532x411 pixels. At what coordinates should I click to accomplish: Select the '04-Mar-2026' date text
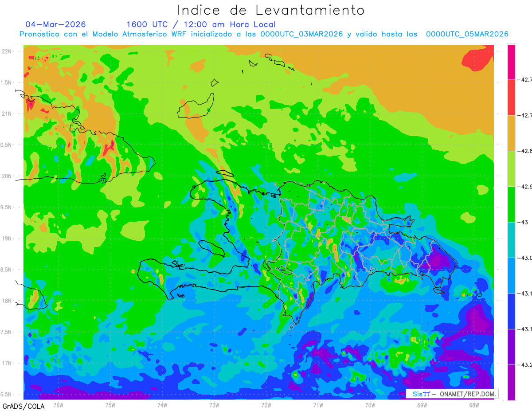click(x=56, y=24)
